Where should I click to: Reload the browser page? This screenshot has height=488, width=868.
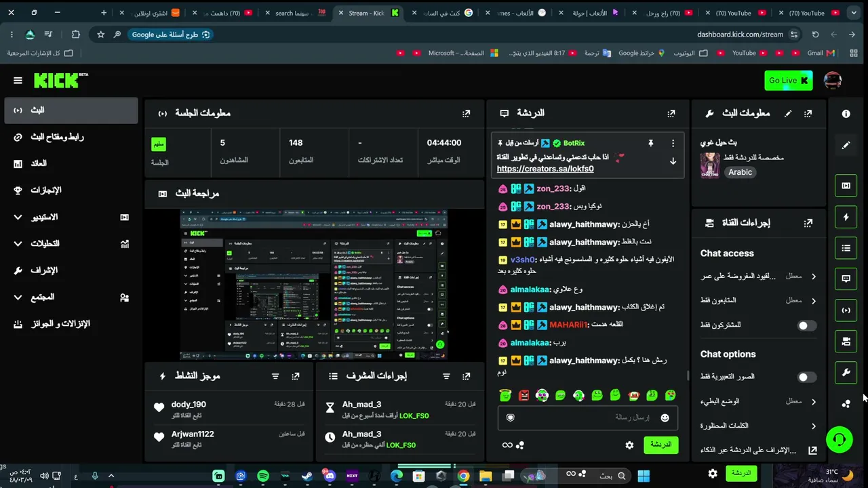point(815,35)
